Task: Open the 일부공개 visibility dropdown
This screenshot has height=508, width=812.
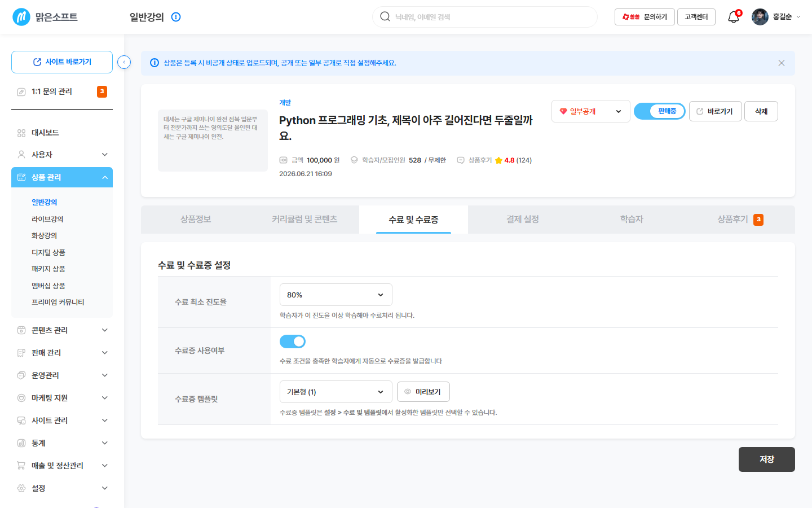Action: point(590,111)
